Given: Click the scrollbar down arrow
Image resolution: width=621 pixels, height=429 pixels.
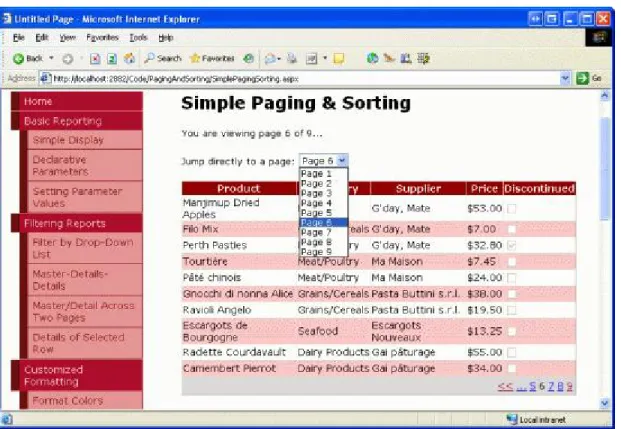Looking at the screenshot, I should click(x=605, y=403).
